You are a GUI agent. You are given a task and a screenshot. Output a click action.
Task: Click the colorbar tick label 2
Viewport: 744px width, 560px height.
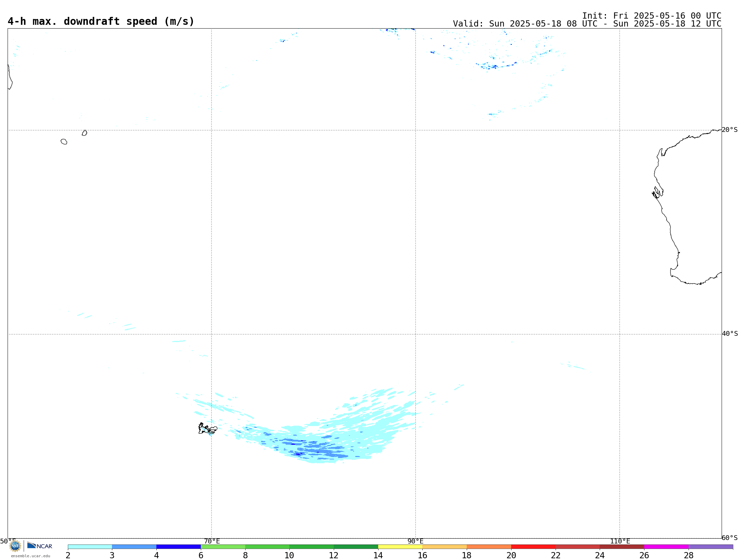[x=68, y=555]
